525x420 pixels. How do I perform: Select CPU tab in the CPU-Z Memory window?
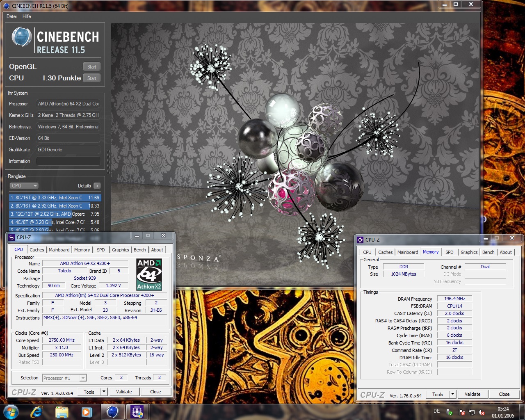[367, 252]
